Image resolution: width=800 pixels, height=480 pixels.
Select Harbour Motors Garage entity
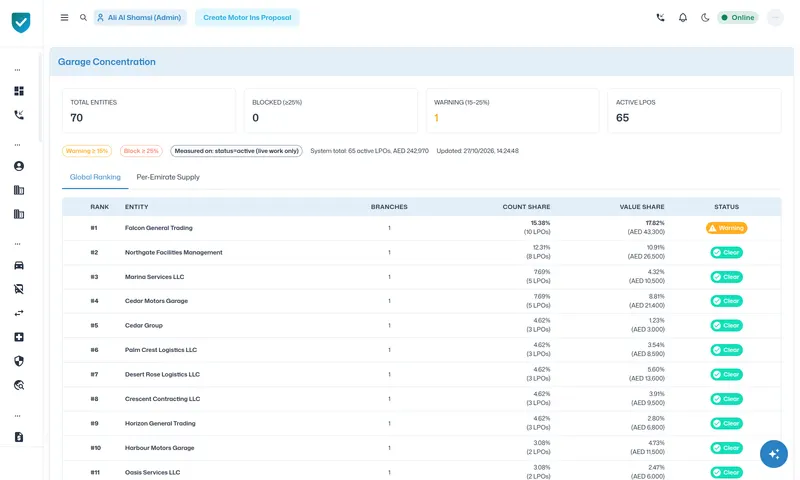(160, 448)
